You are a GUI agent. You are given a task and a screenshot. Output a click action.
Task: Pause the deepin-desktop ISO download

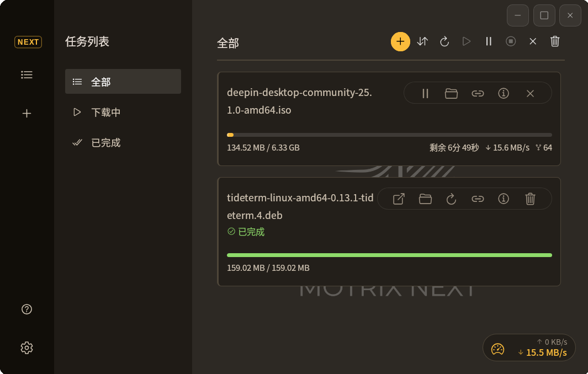pyautogui.click(x=425, y=93)
